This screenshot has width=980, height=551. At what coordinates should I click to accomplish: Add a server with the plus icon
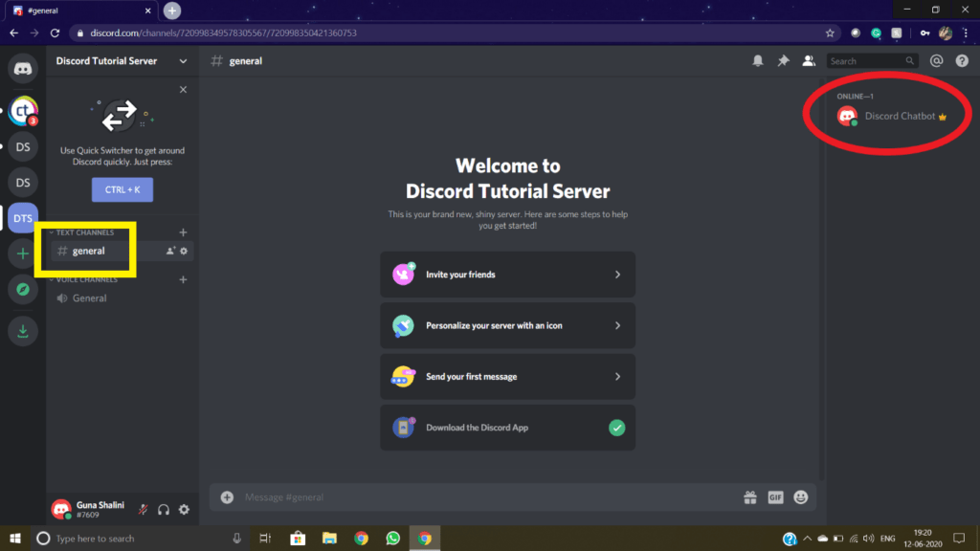pos(23,253)
